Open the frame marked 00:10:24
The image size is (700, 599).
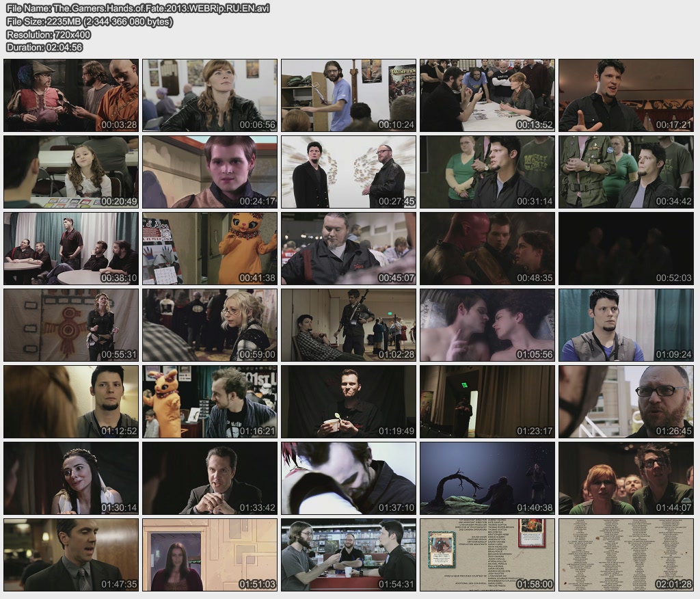point(349,95)
